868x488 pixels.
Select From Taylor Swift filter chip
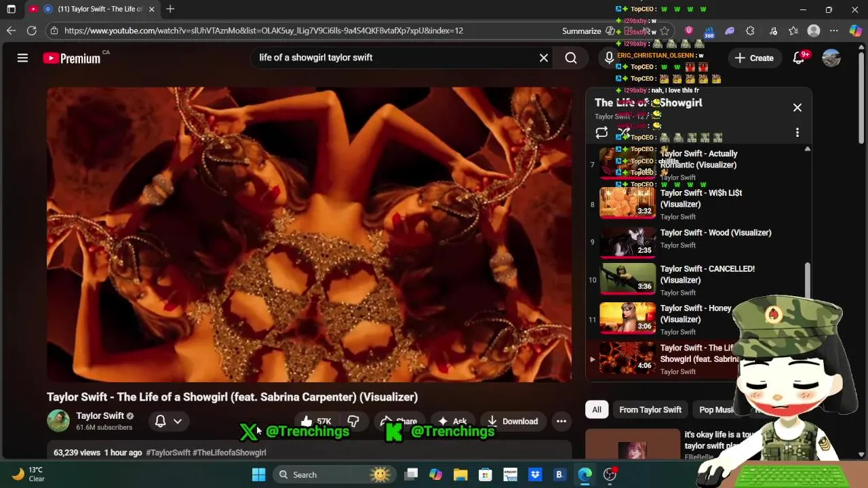click(x=650, y=409)
